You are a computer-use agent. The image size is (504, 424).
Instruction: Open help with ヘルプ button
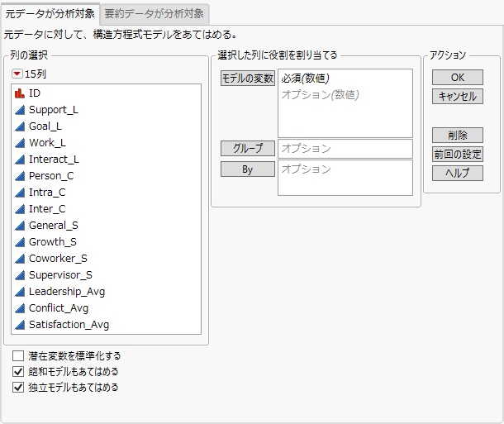[458, 173]
